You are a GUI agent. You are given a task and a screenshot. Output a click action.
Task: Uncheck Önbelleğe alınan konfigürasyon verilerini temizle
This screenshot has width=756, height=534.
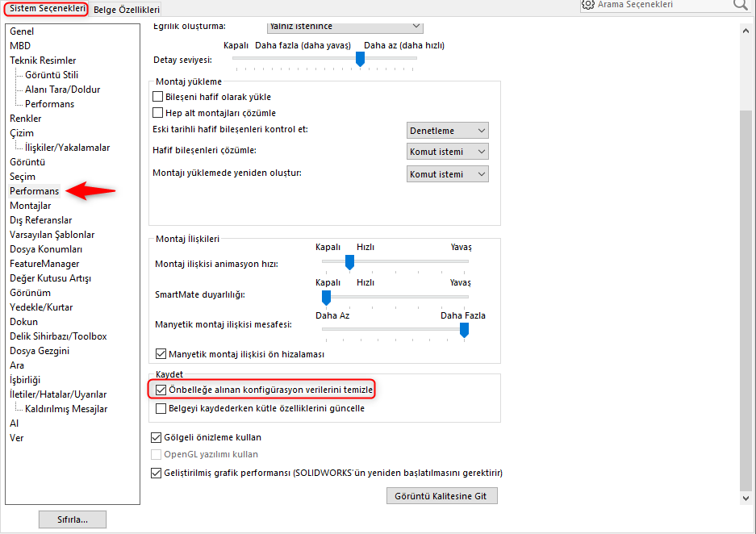(161, 390)
